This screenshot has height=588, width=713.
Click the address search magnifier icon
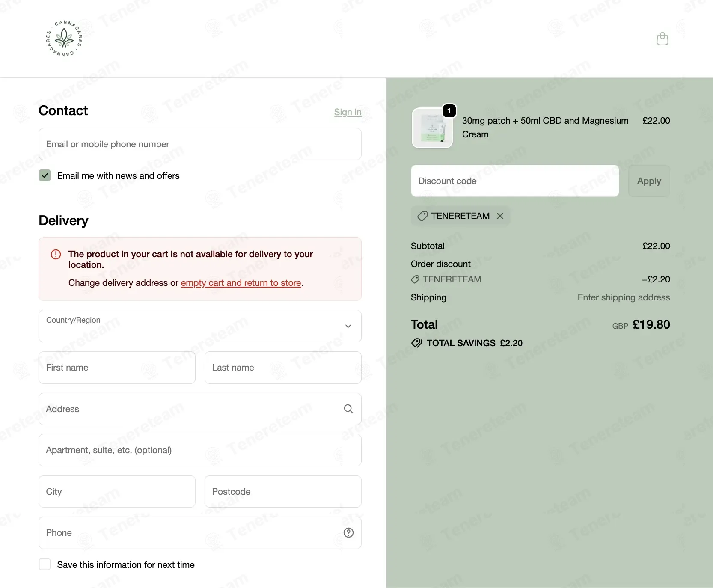click(348, 409)
